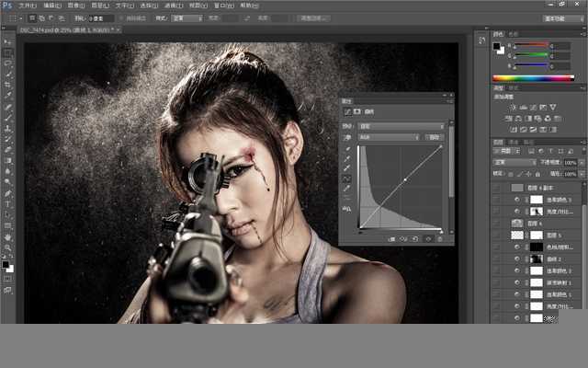
Task: Open the 滤镜 (Filter) menu
Action: point(174,6)
